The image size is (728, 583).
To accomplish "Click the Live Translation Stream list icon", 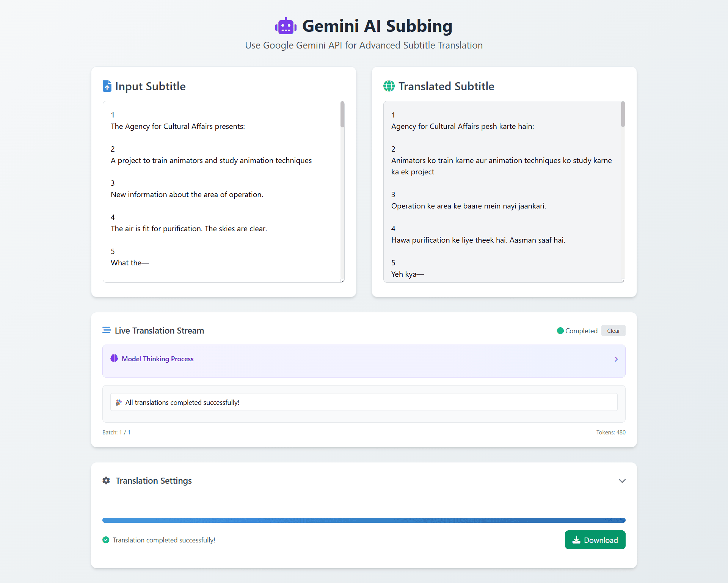I will (x=107, y=330).
